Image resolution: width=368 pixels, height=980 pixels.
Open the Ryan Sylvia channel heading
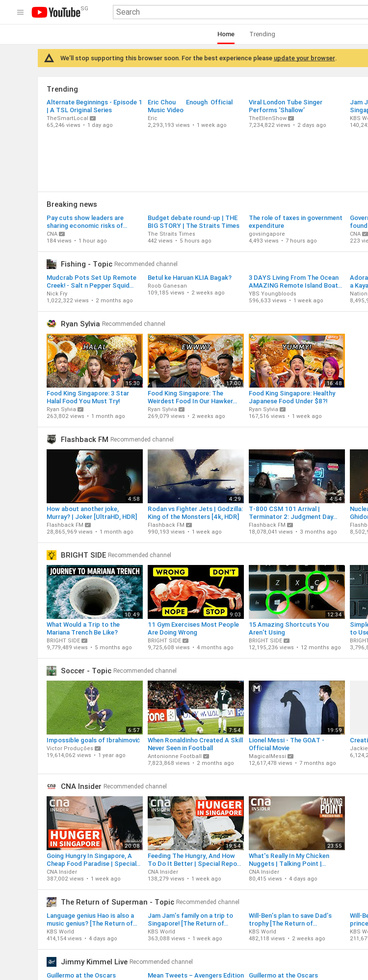click(x=80, y=324)
